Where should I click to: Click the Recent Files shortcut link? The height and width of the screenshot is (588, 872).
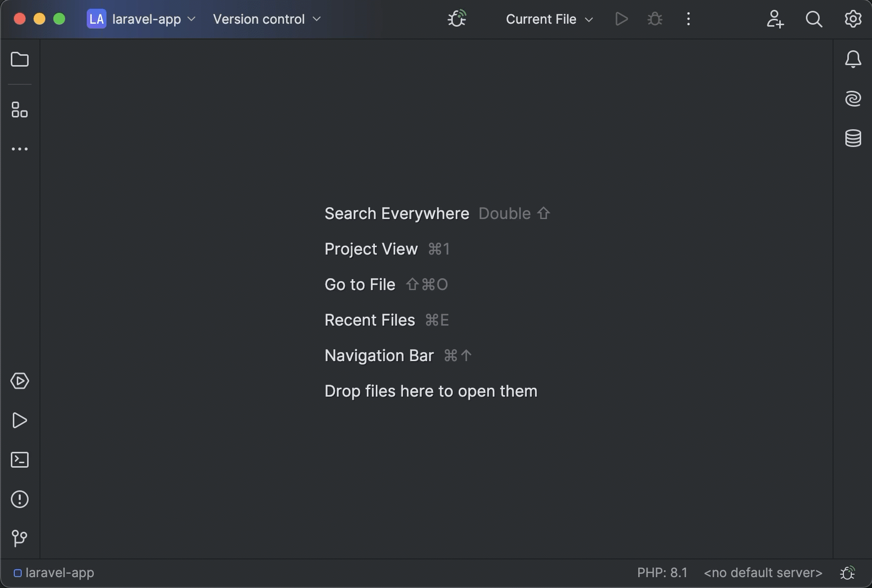[x=369, y=320]
